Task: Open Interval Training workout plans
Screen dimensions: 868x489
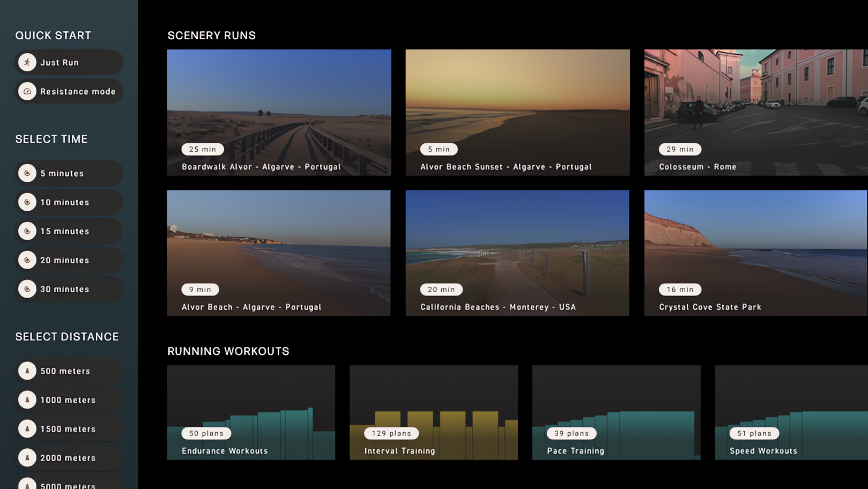Action: coord(434,412)
